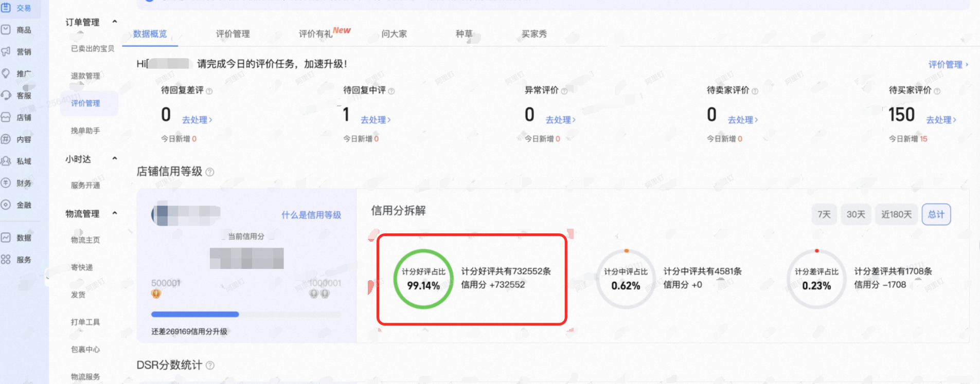Viewport: 980px width, 384px height.
Task: Collapse sidebar using the left-edge arrow handle
Action: [x=47, y=277]
